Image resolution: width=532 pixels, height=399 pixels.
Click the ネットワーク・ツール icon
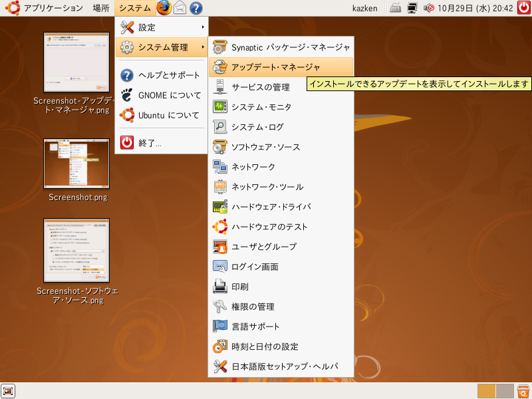pyautogui.click(x=220, y=187)
